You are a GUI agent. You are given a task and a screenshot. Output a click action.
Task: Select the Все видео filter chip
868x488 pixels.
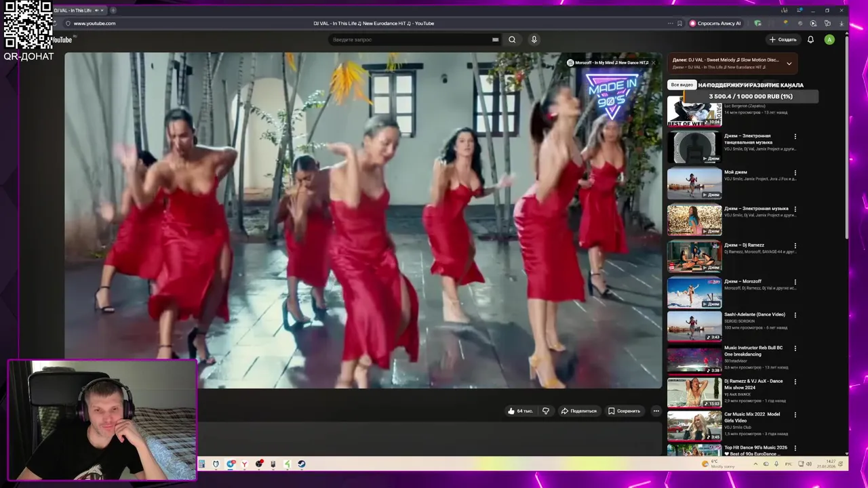(682, 85)
